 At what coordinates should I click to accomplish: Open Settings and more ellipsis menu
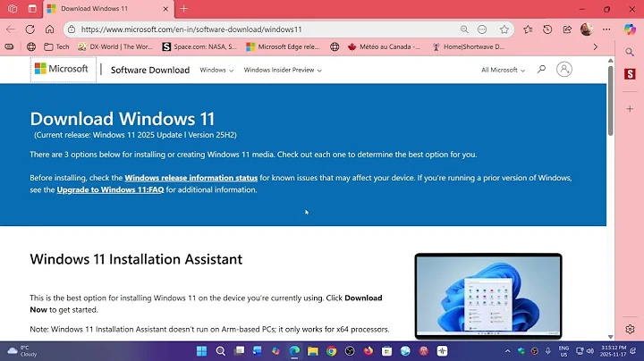606,29
